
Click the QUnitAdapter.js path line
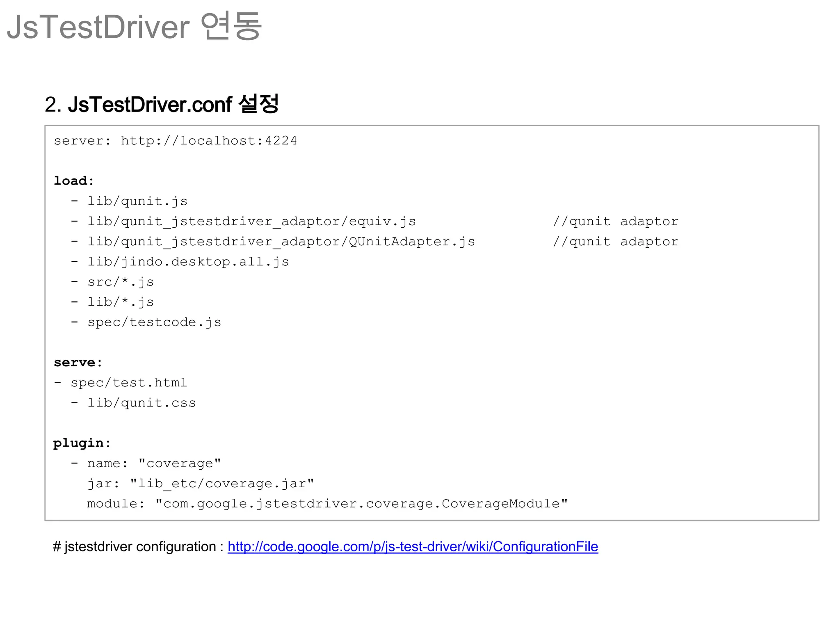(281, 242)
